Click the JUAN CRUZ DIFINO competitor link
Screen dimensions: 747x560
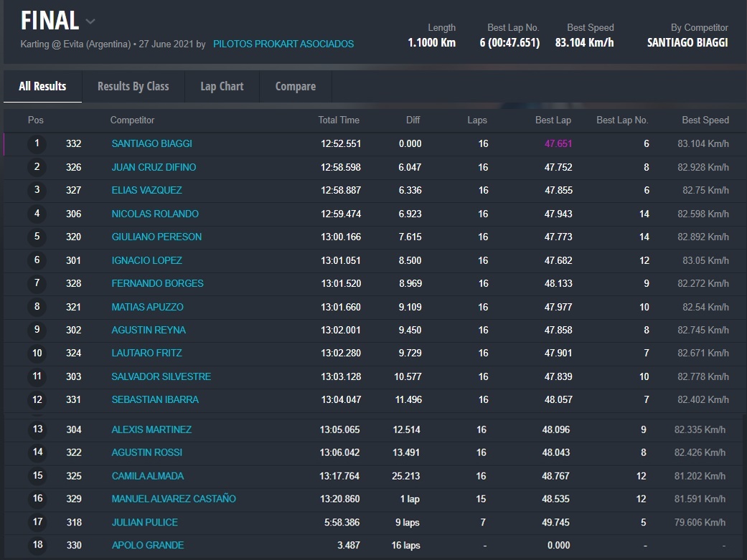(154, 167)
